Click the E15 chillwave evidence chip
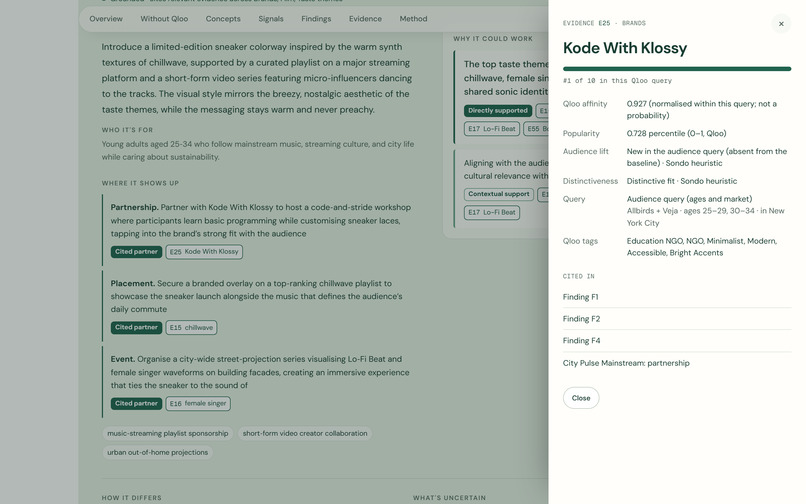Viewport: 806px width, 504px height. [191, 328]
